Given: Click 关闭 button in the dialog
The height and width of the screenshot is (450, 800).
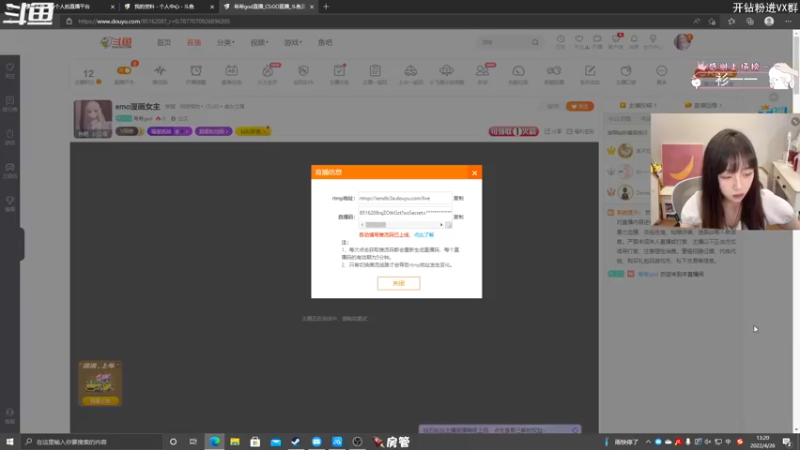Looking at the screenshot, I should point(398,283).
